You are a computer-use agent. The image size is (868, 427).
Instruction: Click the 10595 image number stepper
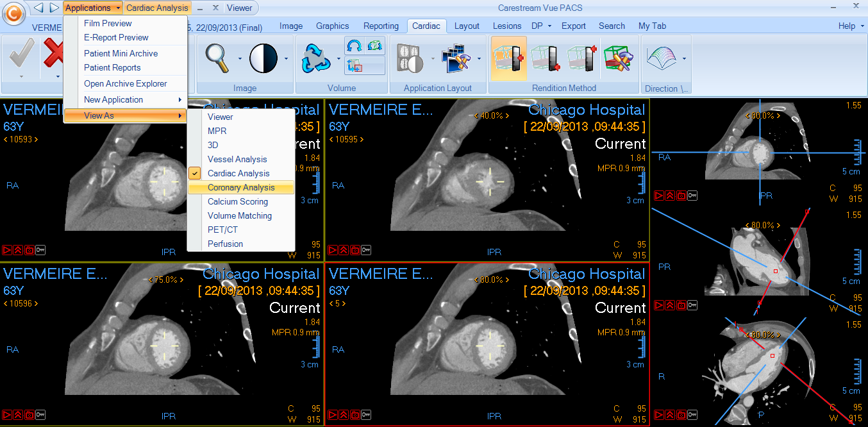346,139
